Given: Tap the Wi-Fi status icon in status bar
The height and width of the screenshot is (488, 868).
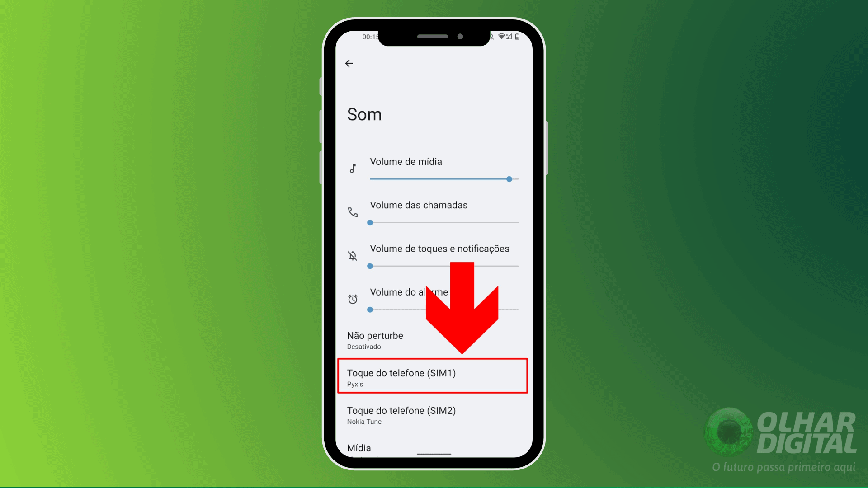Looking at the screenshot, I should 501,37.
